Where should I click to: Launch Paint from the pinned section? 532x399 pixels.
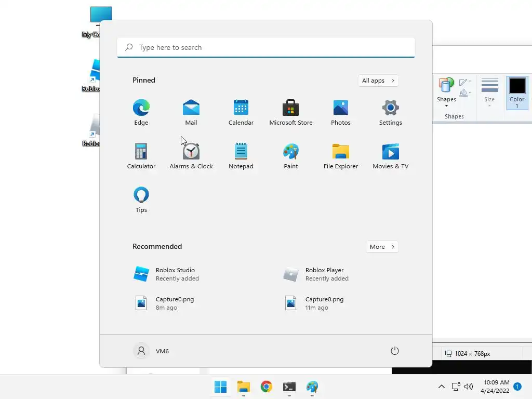(x=291, y=156)
